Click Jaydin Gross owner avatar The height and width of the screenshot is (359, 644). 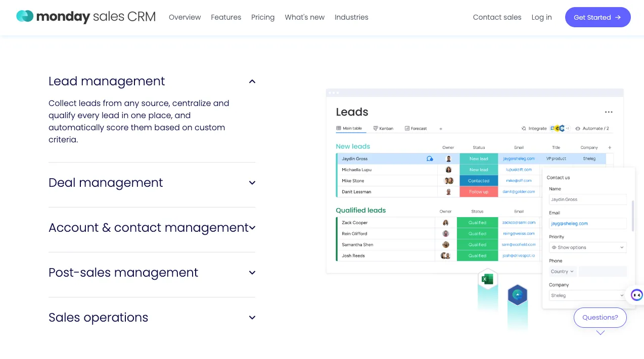tap(448, 159)
